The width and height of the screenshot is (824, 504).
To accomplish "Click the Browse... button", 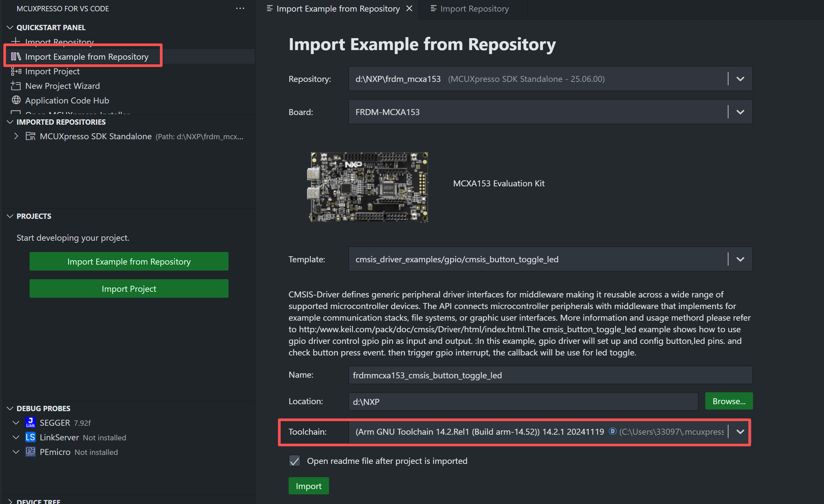I will tap(729, 401).
